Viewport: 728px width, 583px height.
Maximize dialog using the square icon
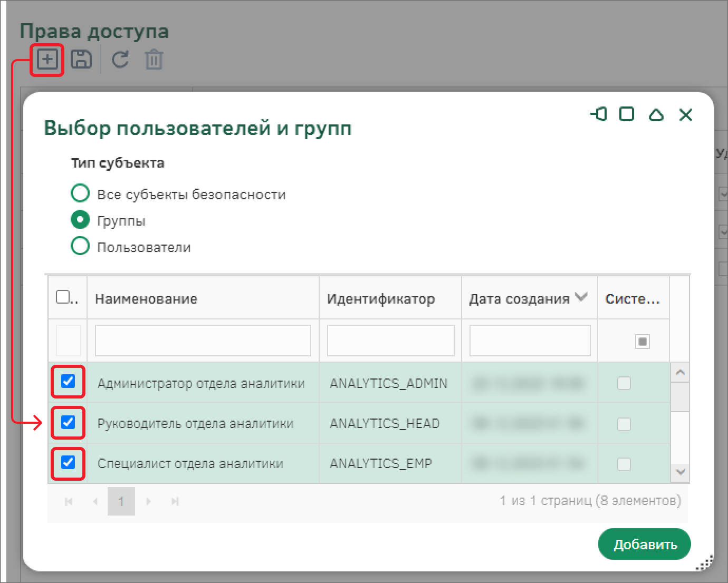tap(627, 114)
